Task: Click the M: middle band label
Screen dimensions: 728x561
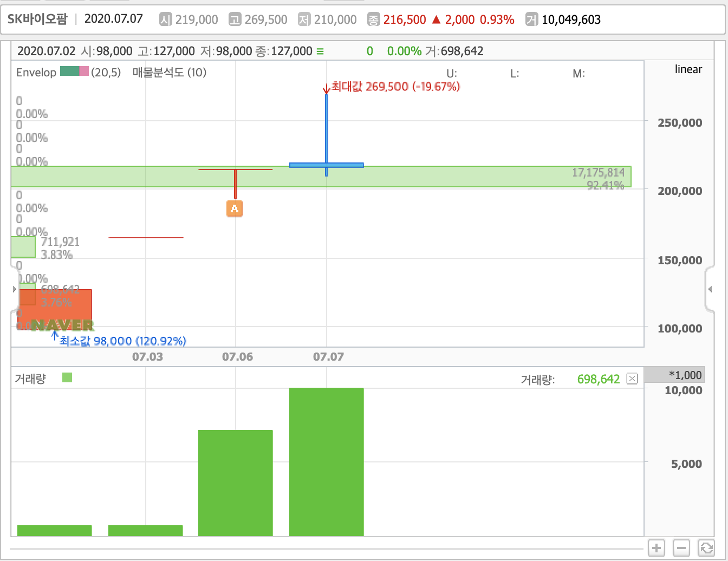Action: [579, 73]
